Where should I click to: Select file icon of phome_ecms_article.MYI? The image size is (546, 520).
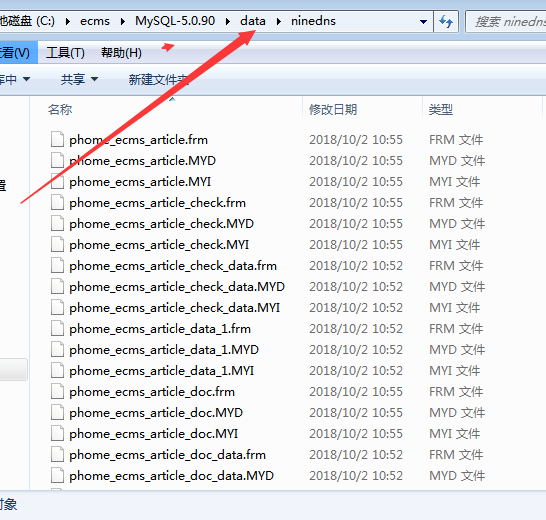57,182
